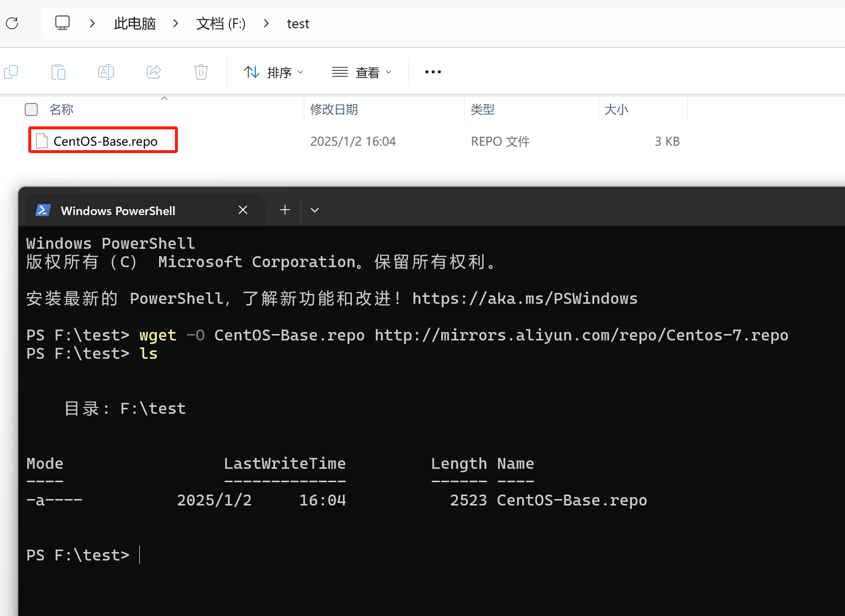Click the Centos-7.repo URL in terminal

point(581,336)
